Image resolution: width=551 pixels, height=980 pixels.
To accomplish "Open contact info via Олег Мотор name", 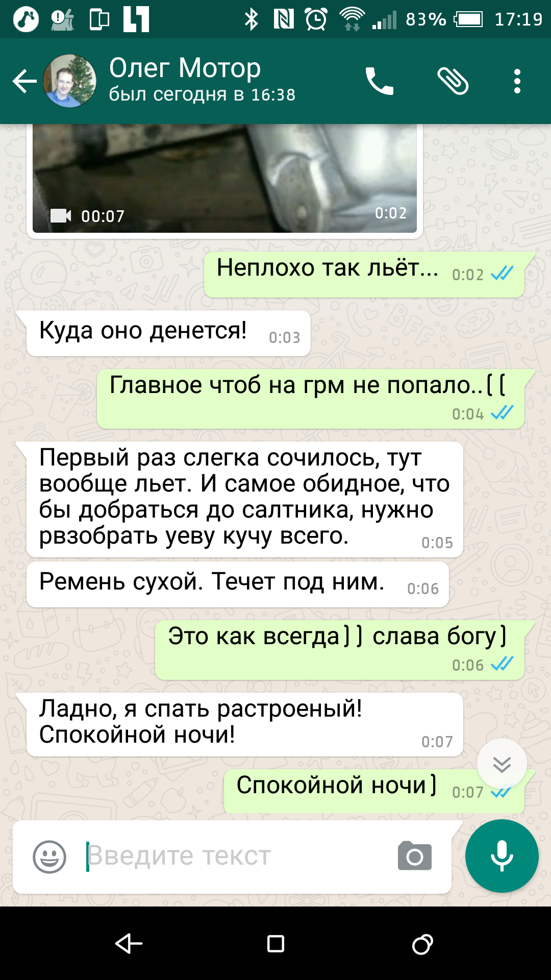I will (185, 67).
